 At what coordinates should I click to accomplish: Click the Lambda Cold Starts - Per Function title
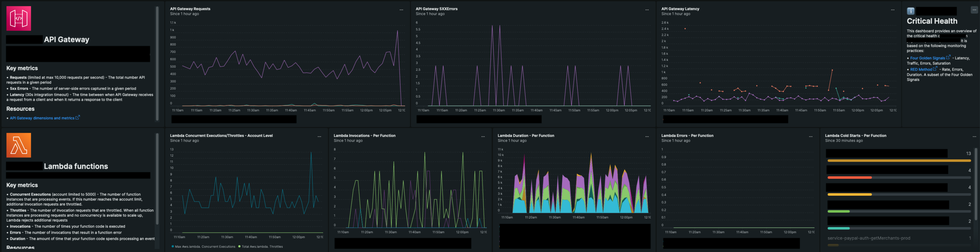coord(855,135)
